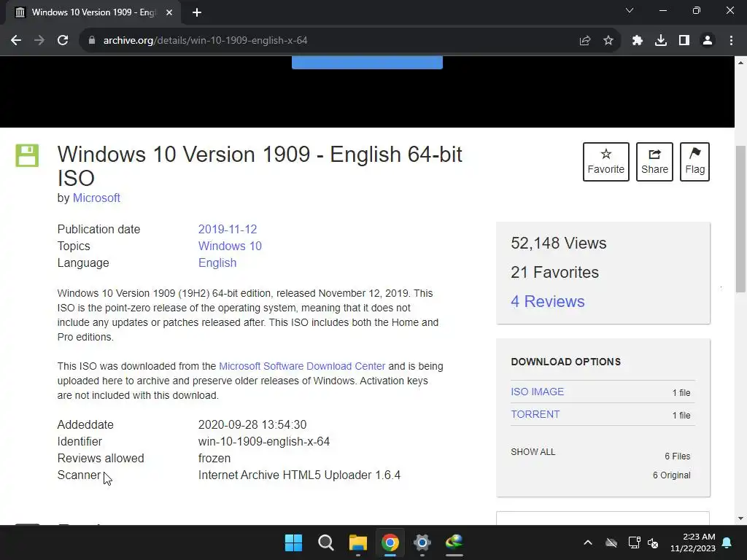Image resolution: width=747 pixels, height=560 pixels.
Task: Click the green floppy disk software icon
Action: [x=27, y=156]
